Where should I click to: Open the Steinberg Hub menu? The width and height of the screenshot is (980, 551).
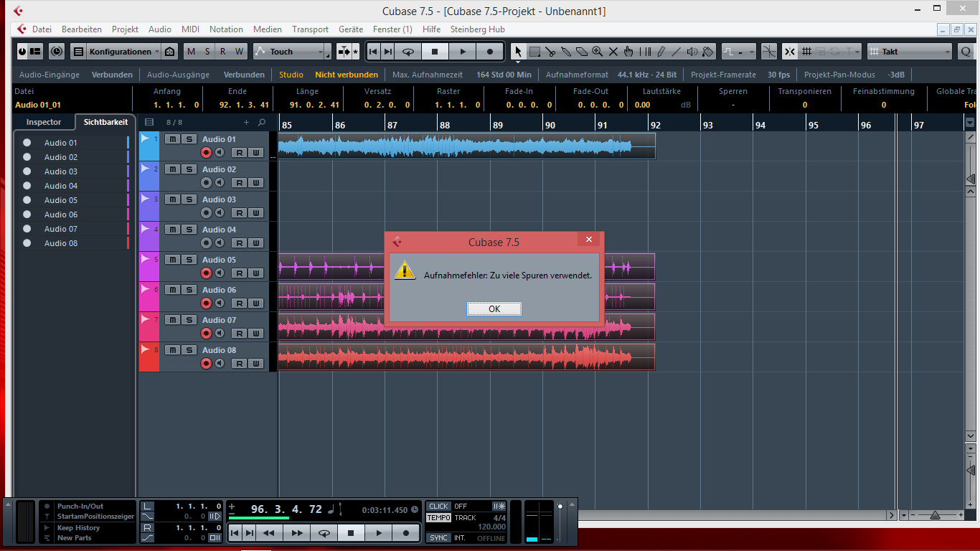tap(477, 29)
